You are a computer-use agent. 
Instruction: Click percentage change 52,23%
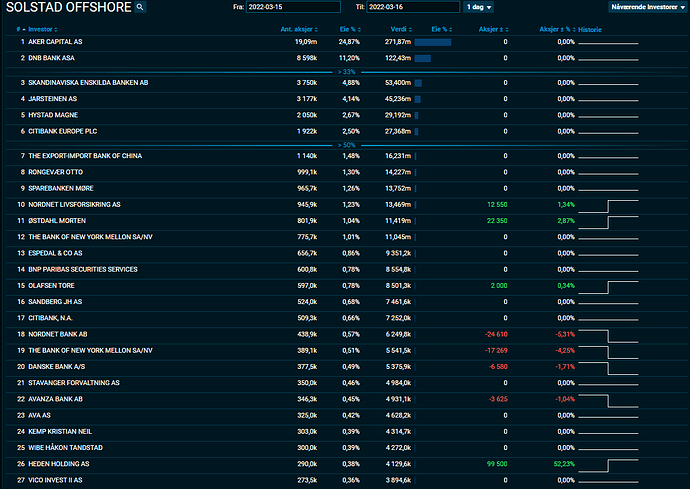tap(564, 464)
